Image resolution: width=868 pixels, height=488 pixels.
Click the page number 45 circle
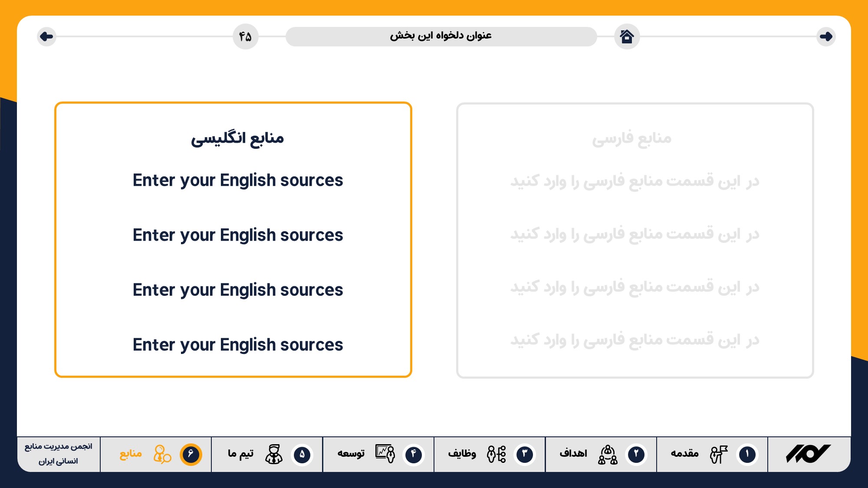[x=245, y=36]
